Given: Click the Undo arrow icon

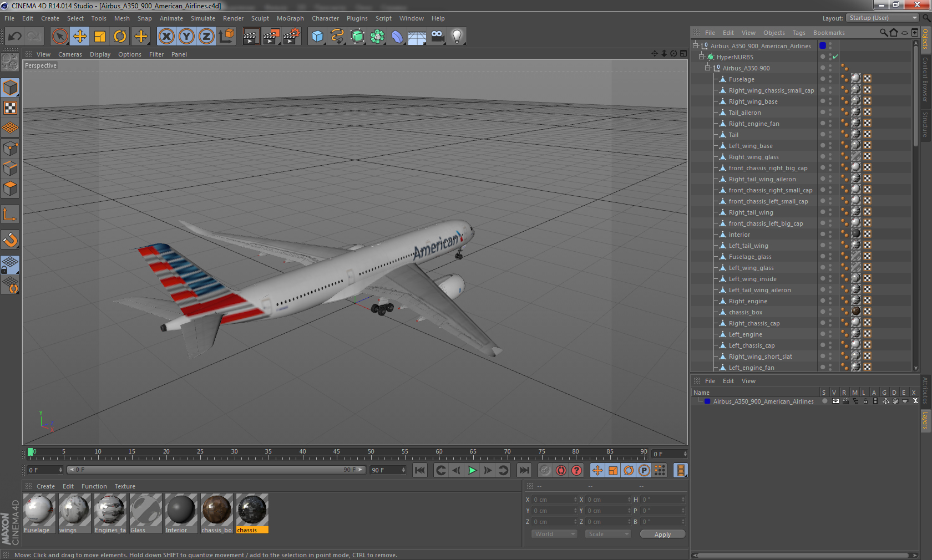Looking at the screenshot, I should [x=14, y=37].
